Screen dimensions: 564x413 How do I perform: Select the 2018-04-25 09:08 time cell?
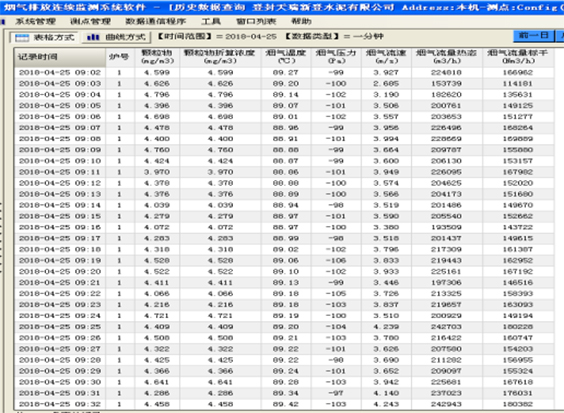(60, 139)
